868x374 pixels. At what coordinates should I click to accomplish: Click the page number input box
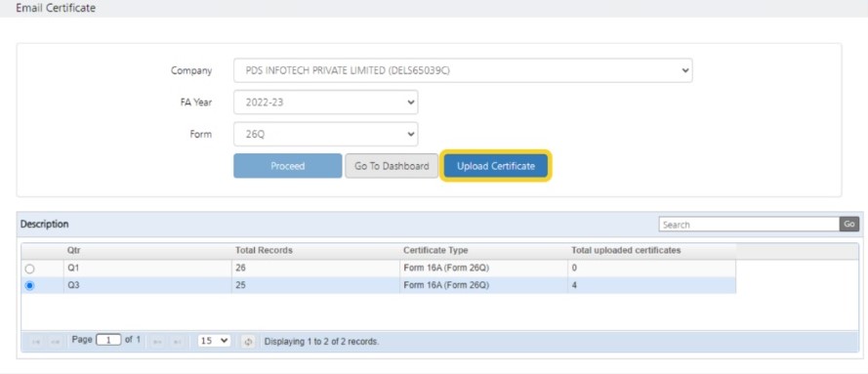click(108, 340)
